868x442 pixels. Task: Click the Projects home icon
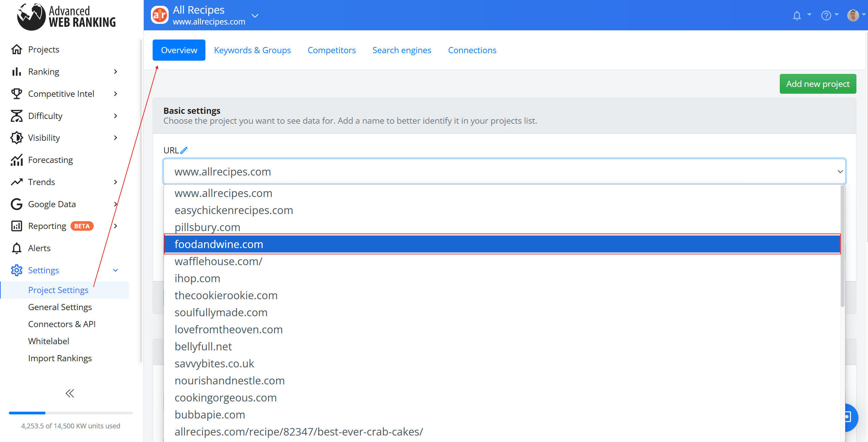[x=17, y=49]
